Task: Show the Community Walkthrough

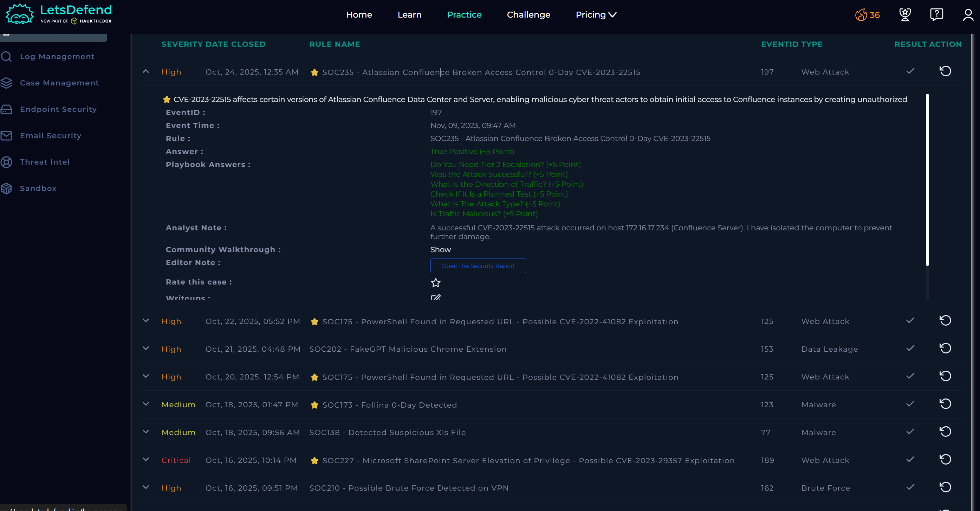Action: click(x=441, y=249)
